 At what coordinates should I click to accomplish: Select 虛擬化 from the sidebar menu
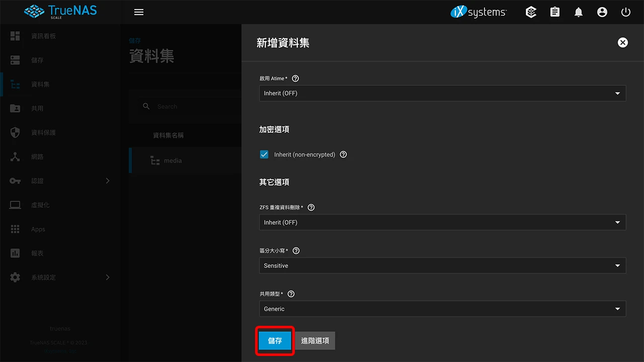click(x=15, y=205)
